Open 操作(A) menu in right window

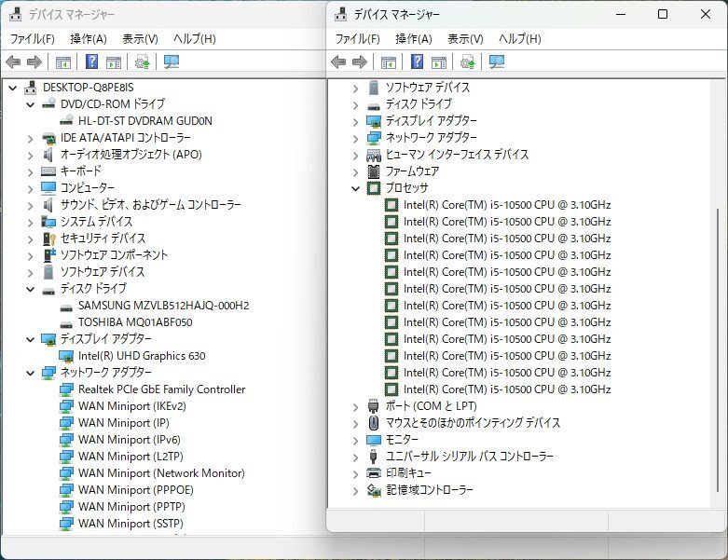(x=413, y=39)
